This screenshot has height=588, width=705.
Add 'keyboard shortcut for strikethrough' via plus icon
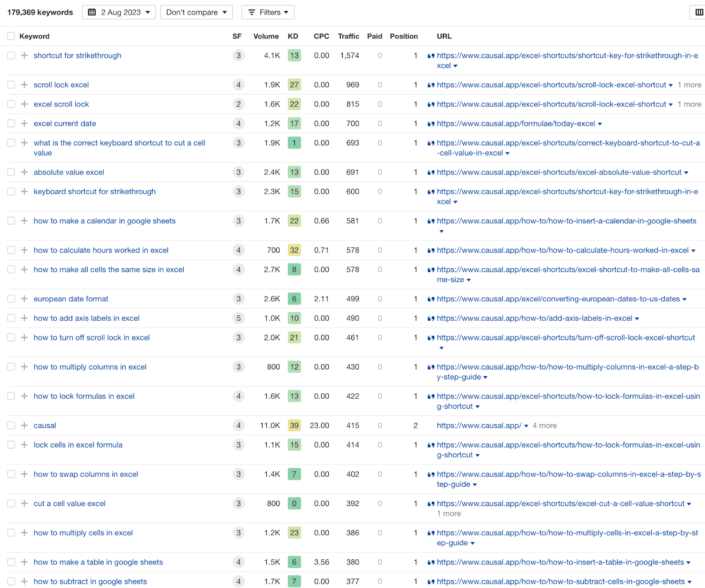tap(24, 192)
